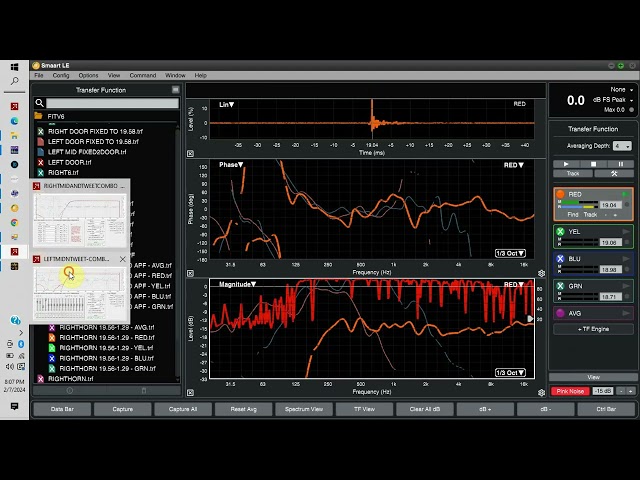This screenshot has width=640, height=480.
Task: Open the Command menu
Action: point(143,76)
